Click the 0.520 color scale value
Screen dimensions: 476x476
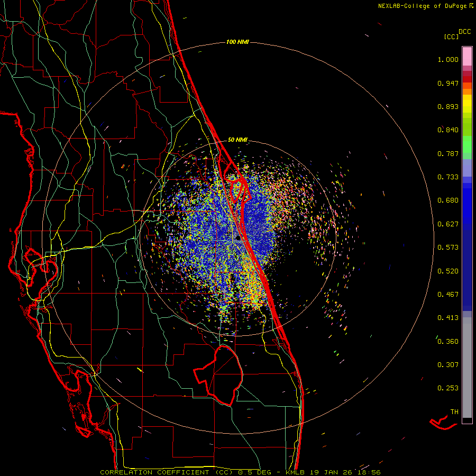[x=448, y=271]
